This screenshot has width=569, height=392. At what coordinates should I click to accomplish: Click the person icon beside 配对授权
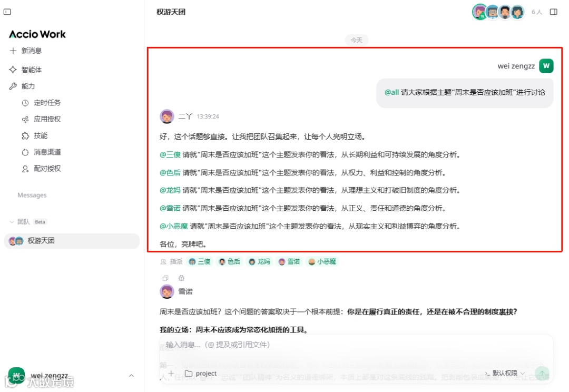25,169
